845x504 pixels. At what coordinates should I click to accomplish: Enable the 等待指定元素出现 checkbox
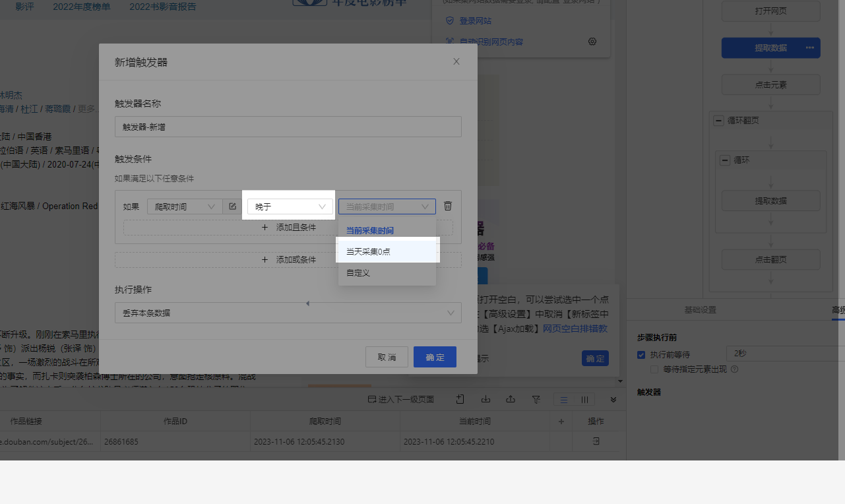point(654,369)
